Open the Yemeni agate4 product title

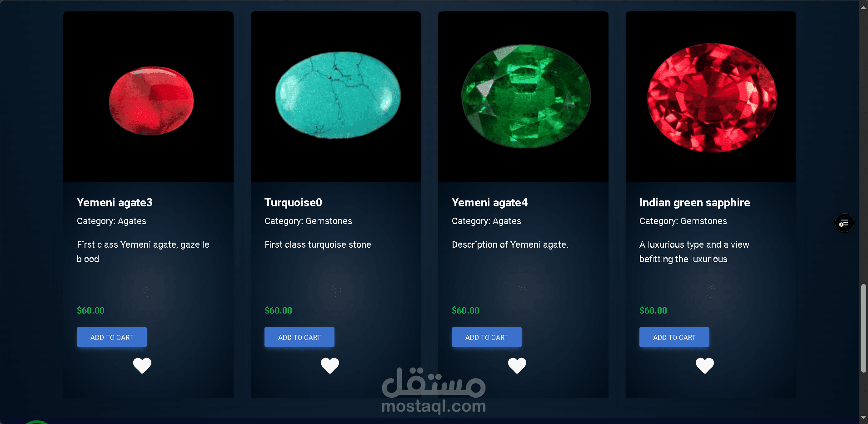tap(489, 203)
